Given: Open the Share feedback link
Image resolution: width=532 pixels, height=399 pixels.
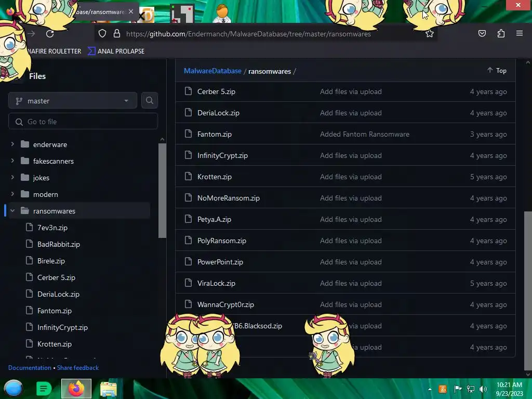Looking at the screenshot, I should (78, 367).
